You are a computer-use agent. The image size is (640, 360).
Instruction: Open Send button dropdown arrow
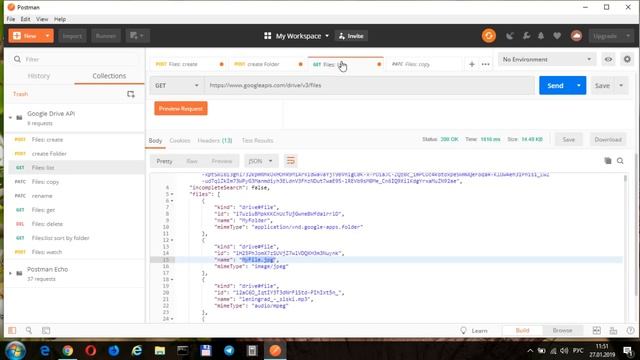(578, 85)
